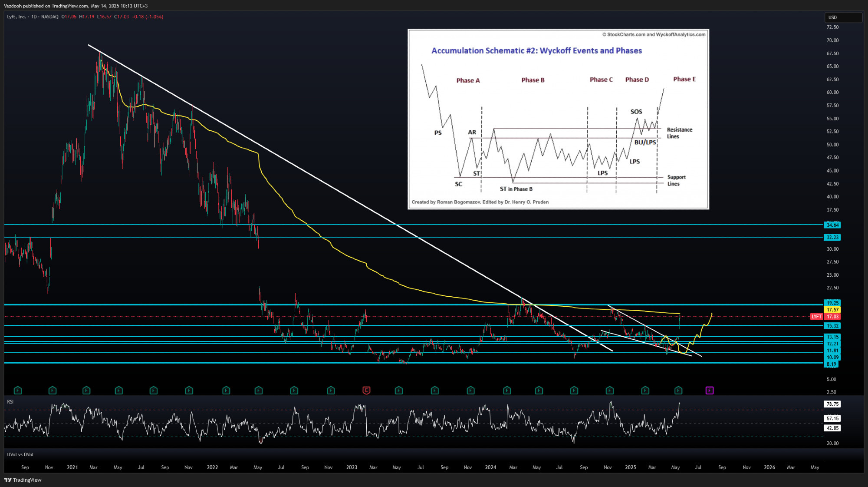Click the O17.05 open value
This screenshot has width=868, height=487.
pyautogui.click(x=69, y=17)
